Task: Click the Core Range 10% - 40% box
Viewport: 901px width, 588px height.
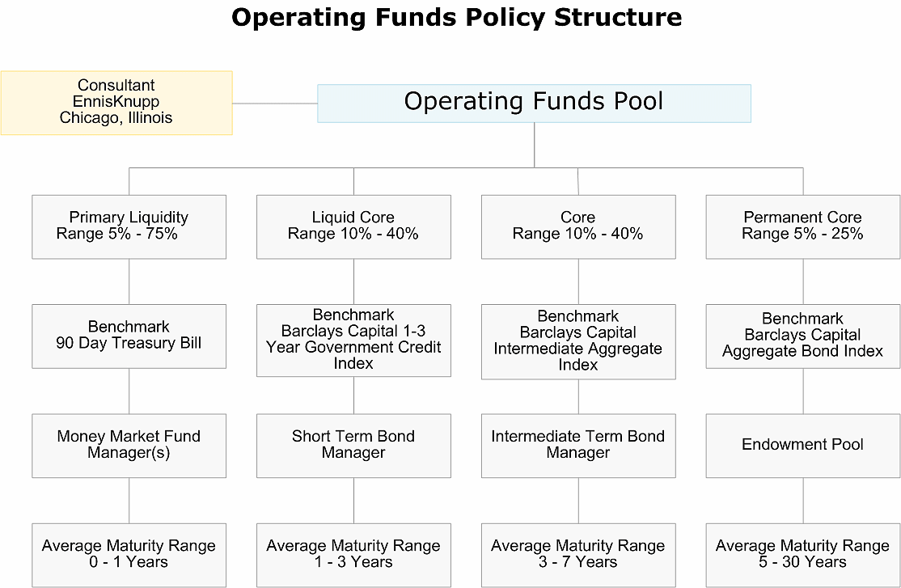Action: click(578, 226)
